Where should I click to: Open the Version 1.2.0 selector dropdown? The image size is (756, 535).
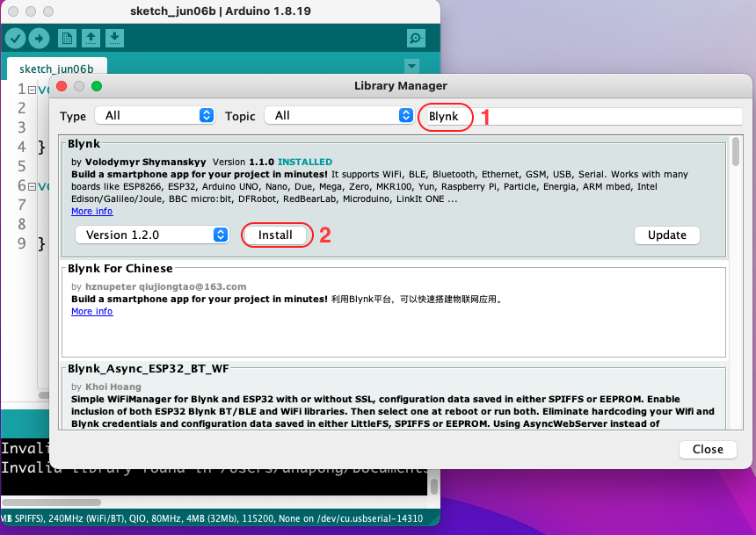pyautogui.click(x=152, y=235)
